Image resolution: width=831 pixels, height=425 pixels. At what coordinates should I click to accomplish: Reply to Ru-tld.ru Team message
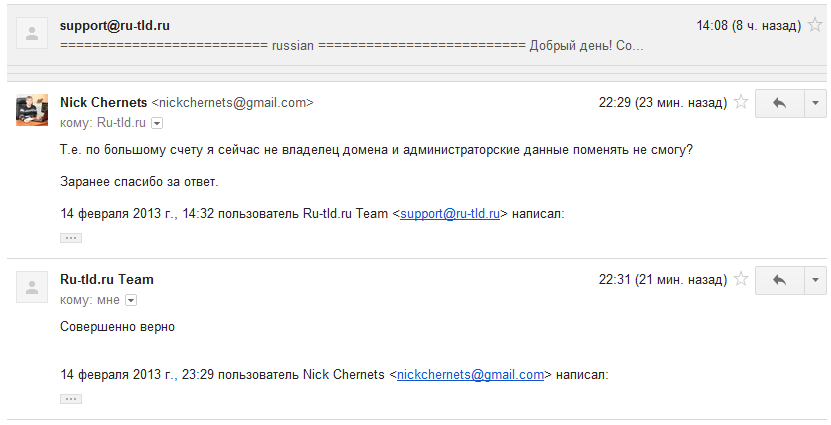point(780,279)
